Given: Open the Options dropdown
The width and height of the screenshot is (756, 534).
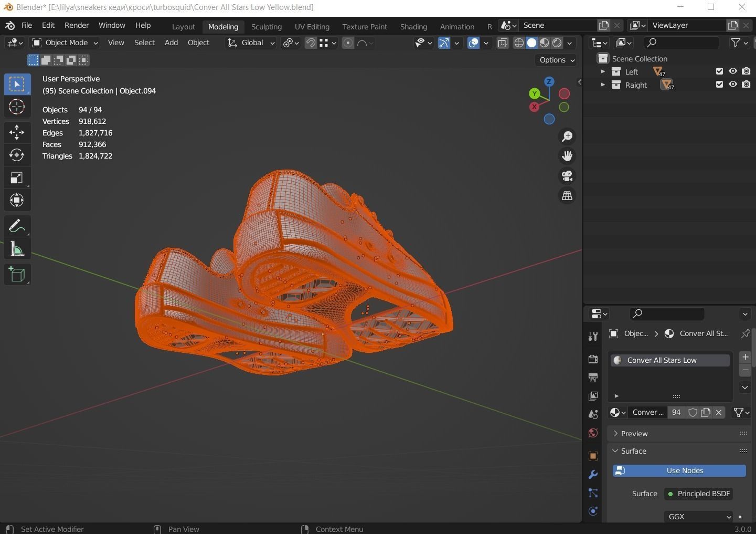Looking at the screenshot, I should pyautogui.click(x=557, y=60).
